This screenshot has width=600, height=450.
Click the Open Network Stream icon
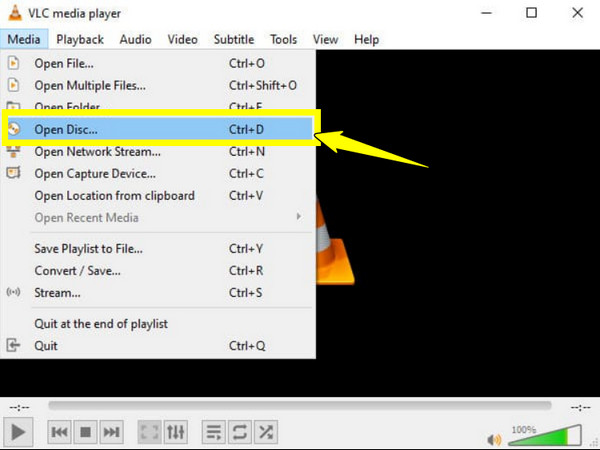click(x=13, y=151)
